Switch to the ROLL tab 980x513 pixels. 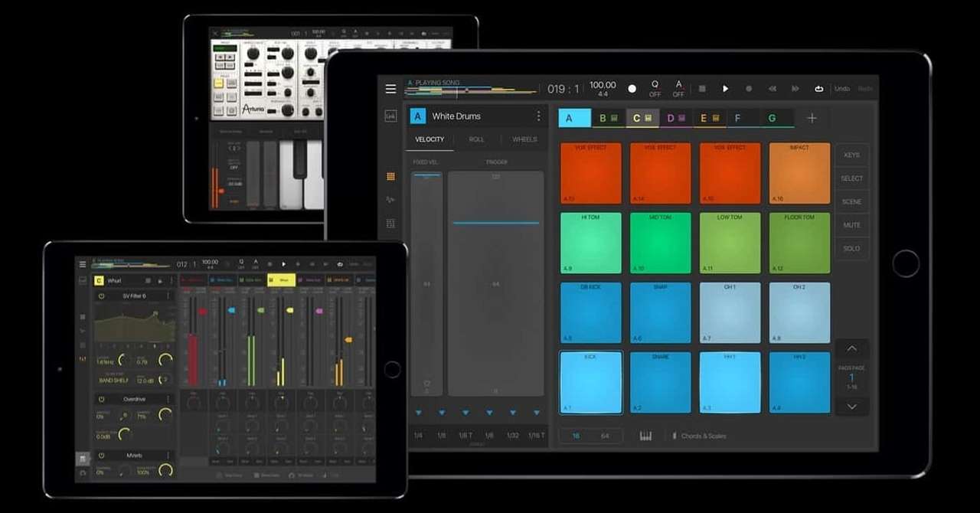pyautogui.click(x=476, y=139)
